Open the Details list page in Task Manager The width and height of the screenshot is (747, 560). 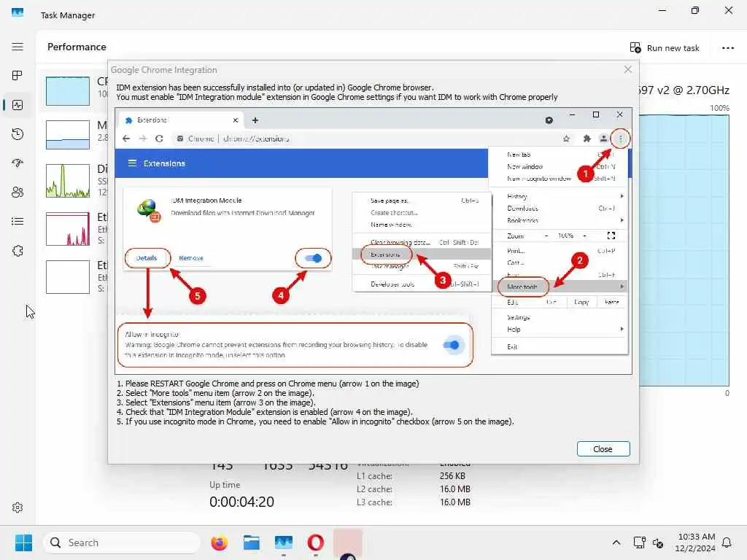pos(18,222)
